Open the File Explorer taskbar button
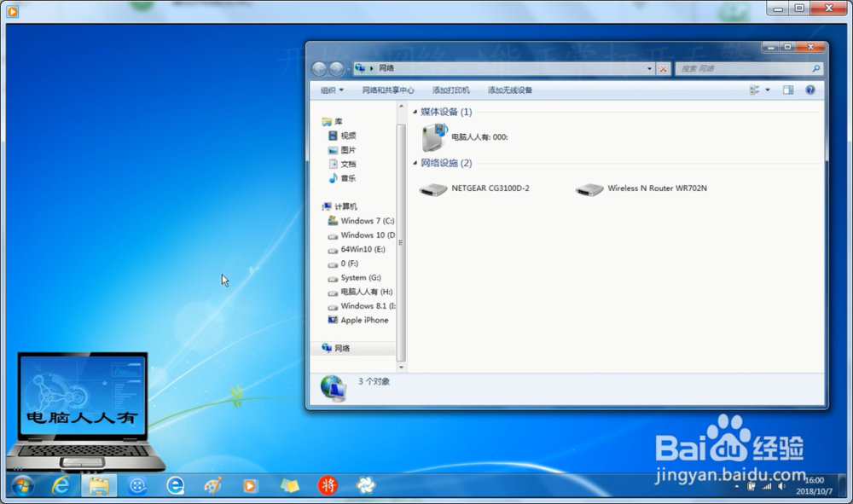The height and width of the screenshot is (504, 853). coord(99,485)
